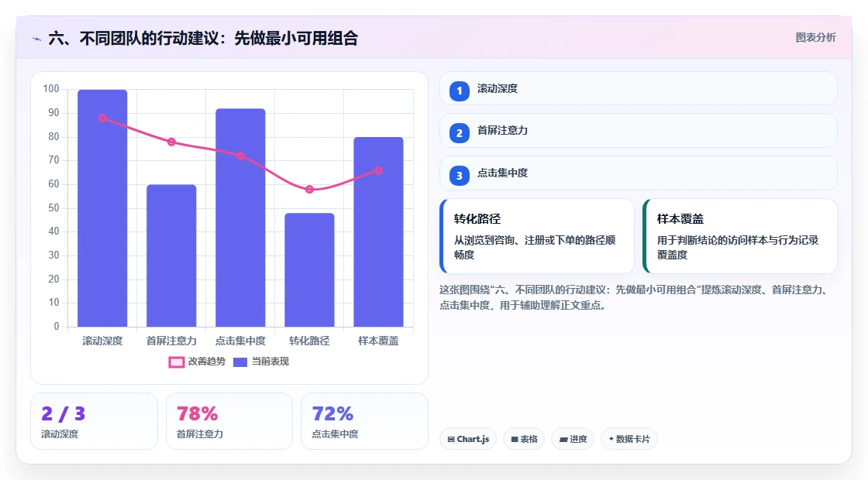The height and width of the screenshot is (480, 868).
Task: Open the 转化路径 description card
Action: pyautogui.click(x=537, y=236)
